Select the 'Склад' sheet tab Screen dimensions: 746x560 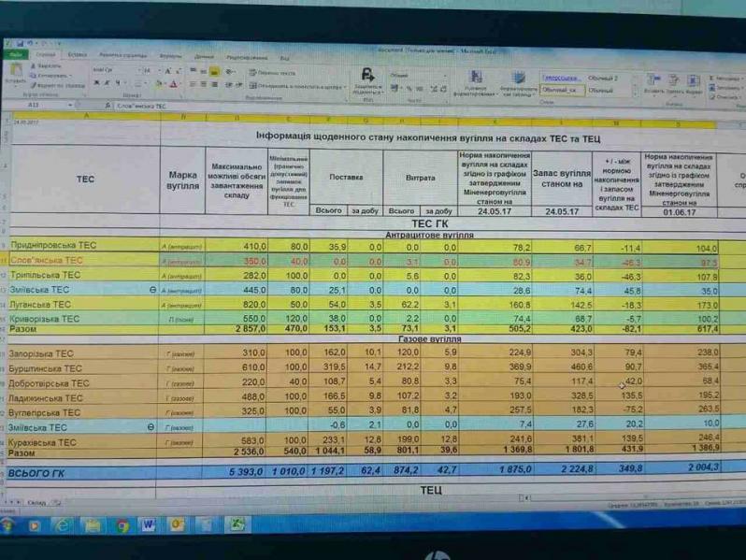37,502
